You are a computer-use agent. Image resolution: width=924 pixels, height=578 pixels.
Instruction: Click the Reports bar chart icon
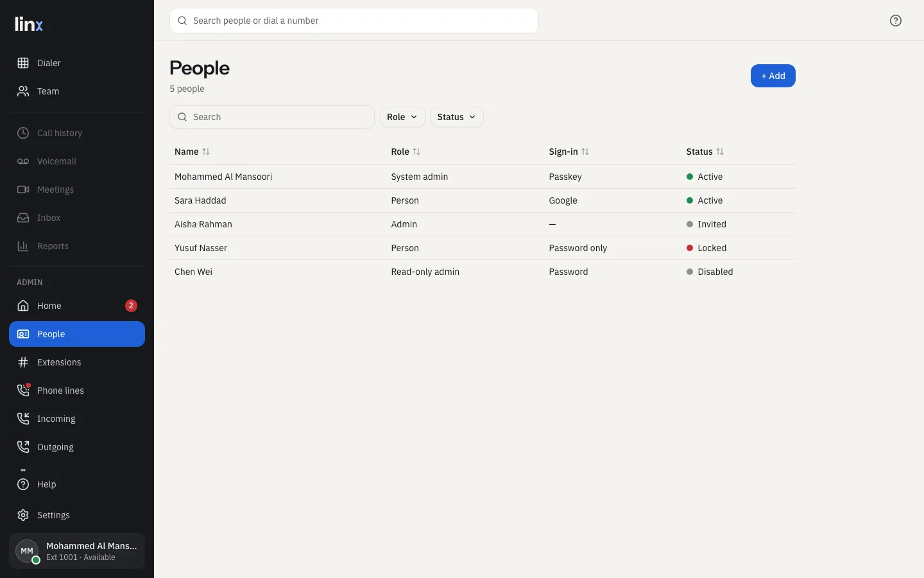pos(23,246)
